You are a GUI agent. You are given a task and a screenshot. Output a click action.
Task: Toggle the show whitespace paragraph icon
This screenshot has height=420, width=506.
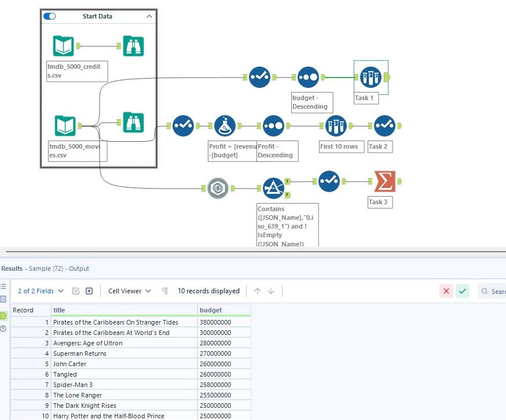click(x=164, y=291)
